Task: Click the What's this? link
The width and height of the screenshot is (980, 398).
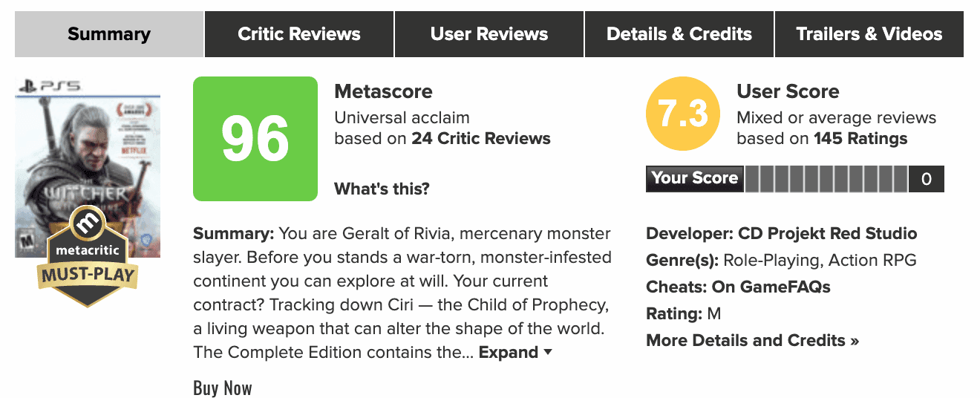Action: pos(382,189)
